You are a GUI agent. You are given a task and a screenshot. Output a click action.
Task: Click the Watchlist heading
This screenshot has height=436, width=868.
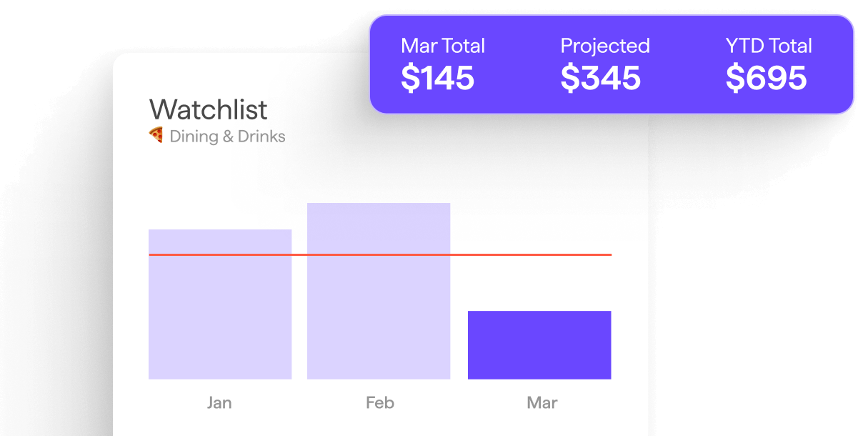coord(208,109)
